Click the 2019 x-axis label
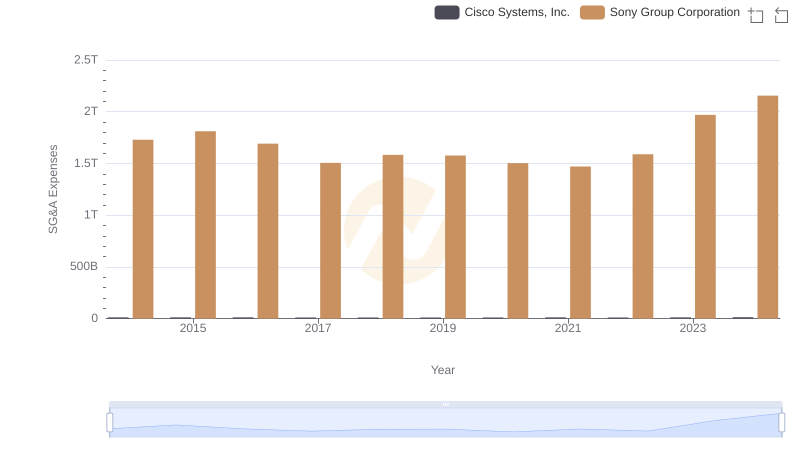This screenshot has width=800, height=461. [x=443, y=328]
